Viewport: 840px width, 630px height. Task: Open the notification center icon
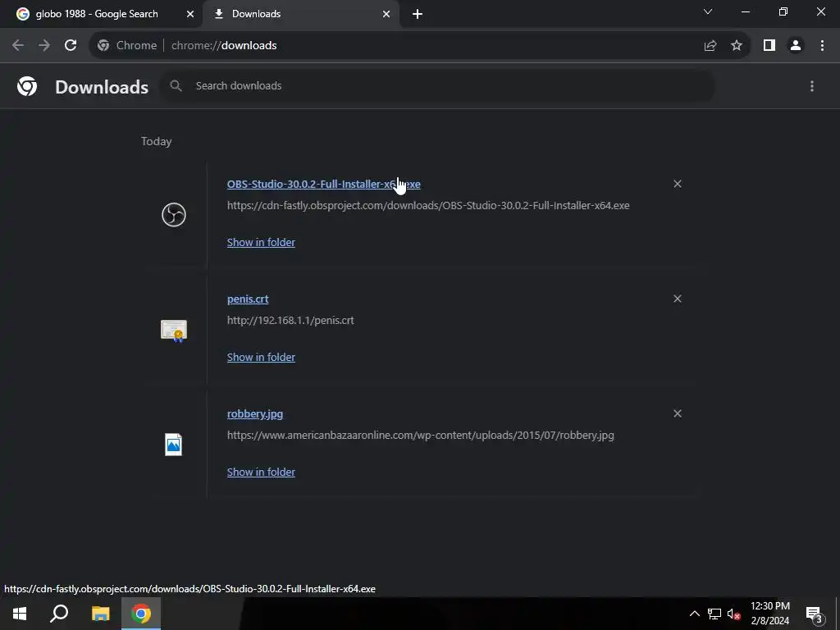pos(814,614)
